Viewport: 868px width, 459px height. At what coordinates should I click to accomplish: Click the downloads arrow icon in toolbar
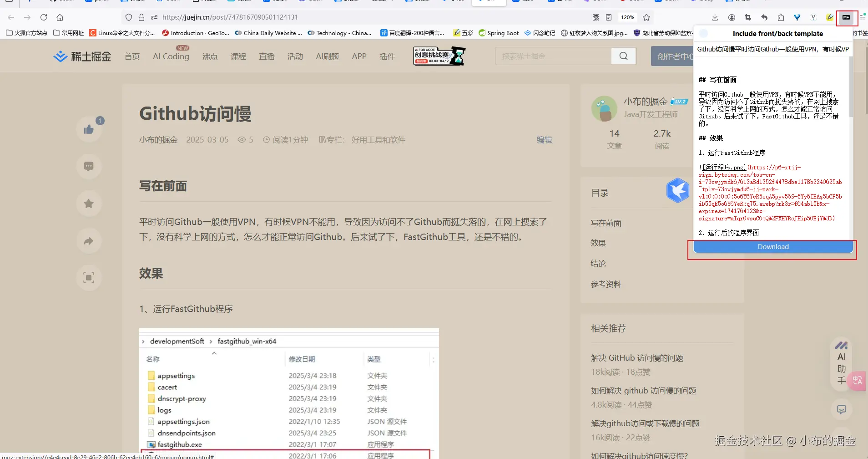pyautogui.click(x=715, y=17)
